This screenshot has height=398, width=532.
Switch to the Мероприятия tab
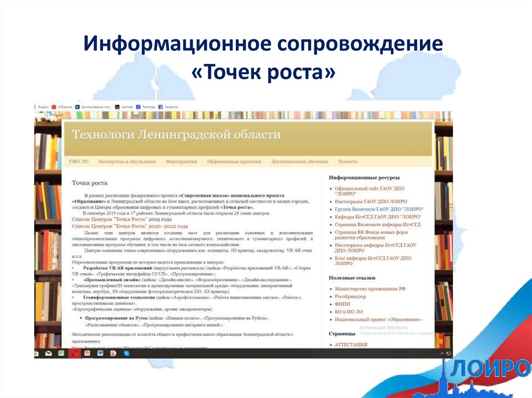point(181,161)
